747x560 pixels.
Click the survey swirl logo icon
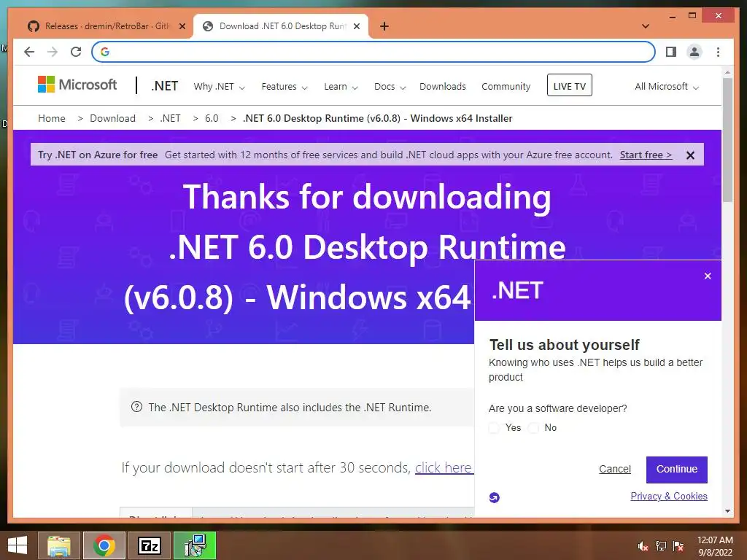pos(494,497)
